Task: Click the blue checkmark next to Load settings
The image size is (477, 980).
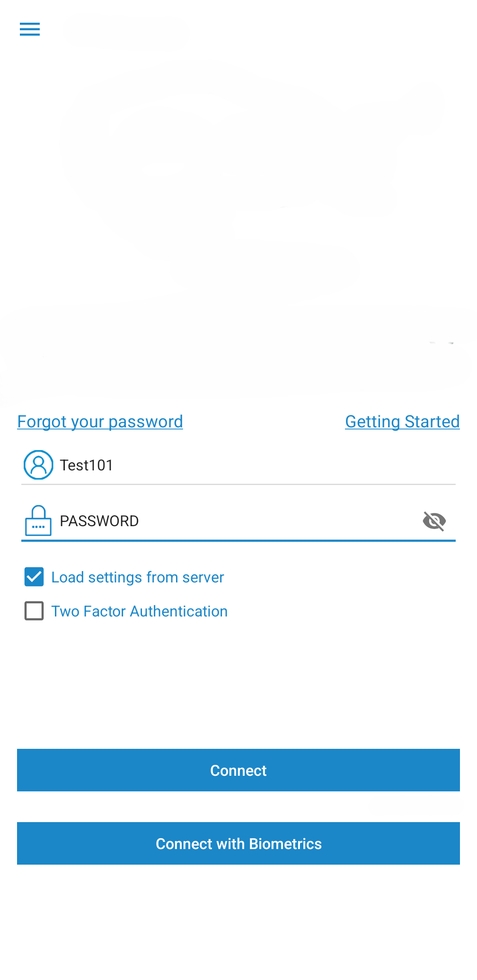Action: (x=34, y=577)
